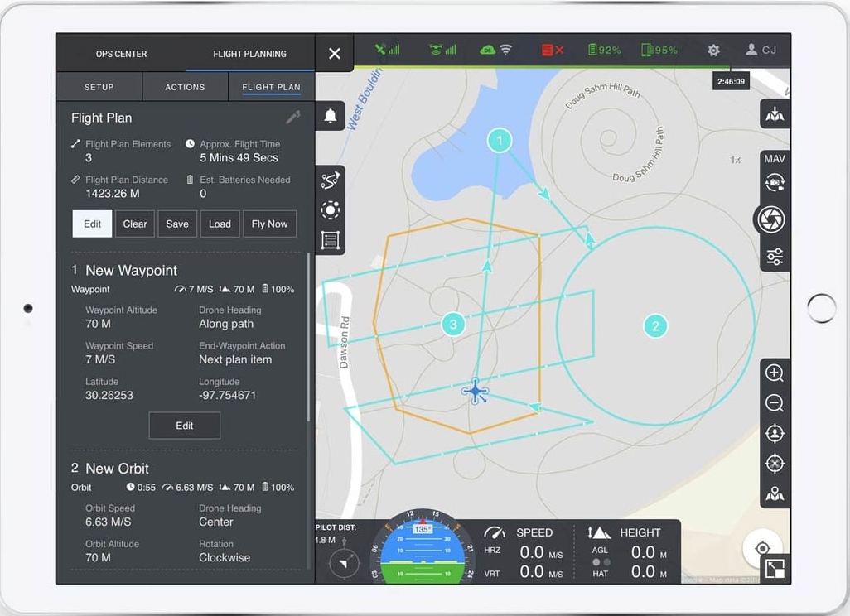The image size is (850, 616).
Task: Switch photo/video camera mode toggle
Action: (775, 183)
